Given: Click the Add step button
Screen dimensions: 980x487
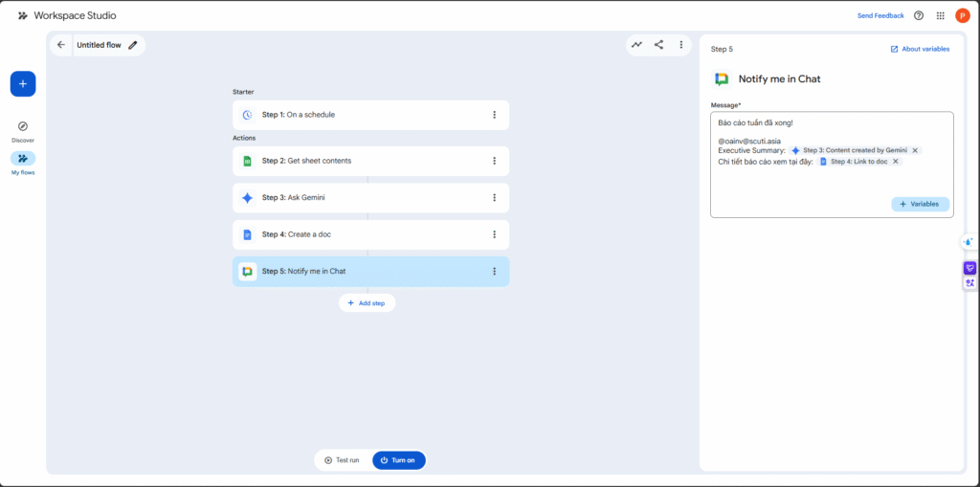Looking at the screenshot, I should (x=367, y=302).
